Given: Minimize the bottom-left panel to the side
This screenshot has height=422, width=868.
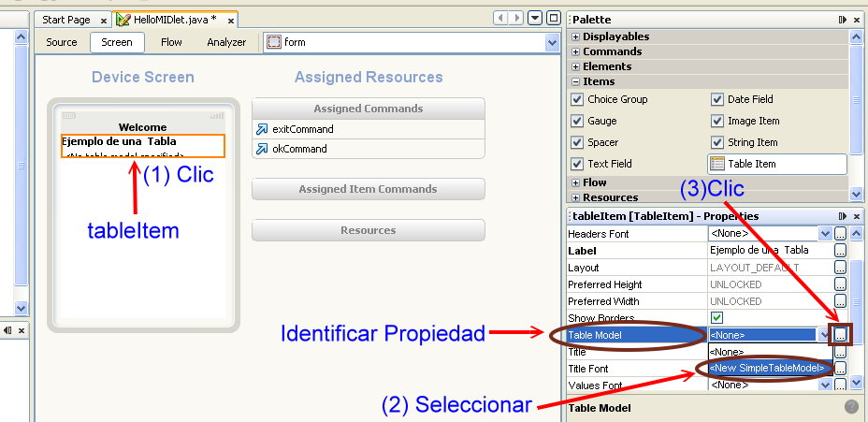Looking at the screenshot, I should [7, 330].
